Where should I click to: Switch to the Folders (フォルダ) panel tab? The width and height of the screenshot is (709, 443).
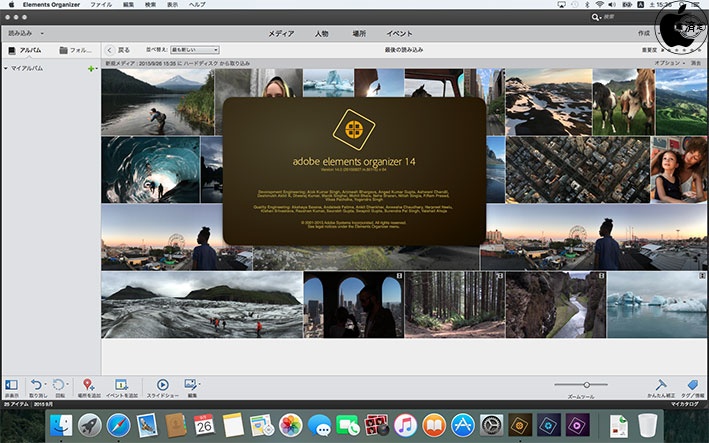[76, 49]
